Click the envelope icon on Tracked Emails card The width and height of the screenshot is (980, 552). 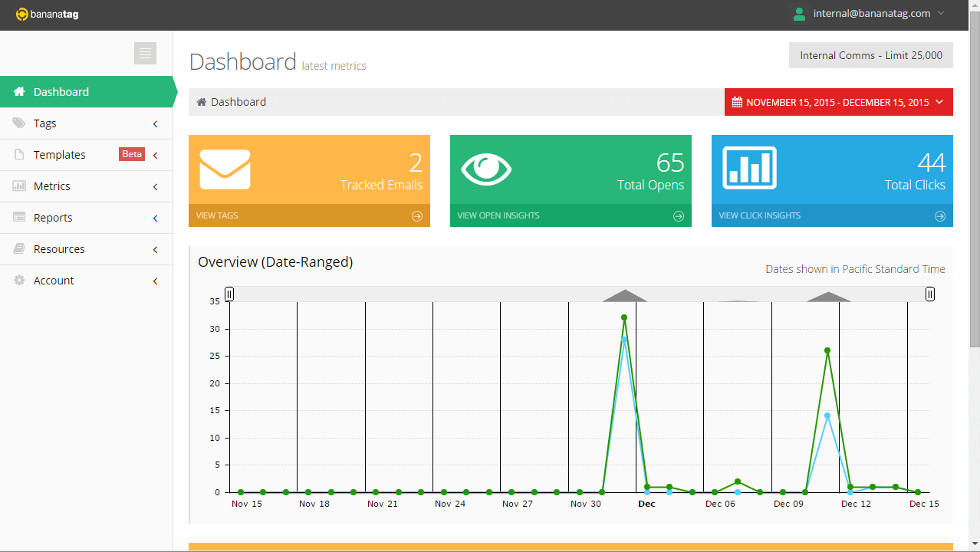pos(225,169)
